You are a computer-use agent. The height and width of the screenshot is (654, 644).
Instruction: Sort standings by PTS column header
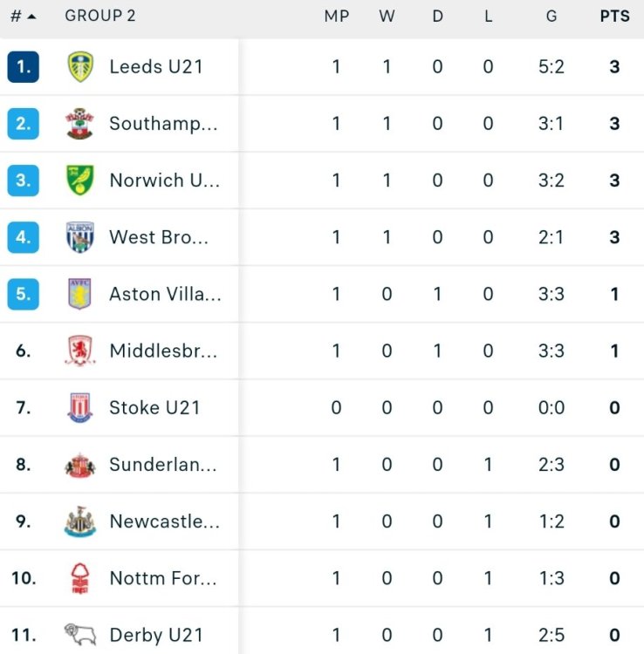click(x=614, y=17)
